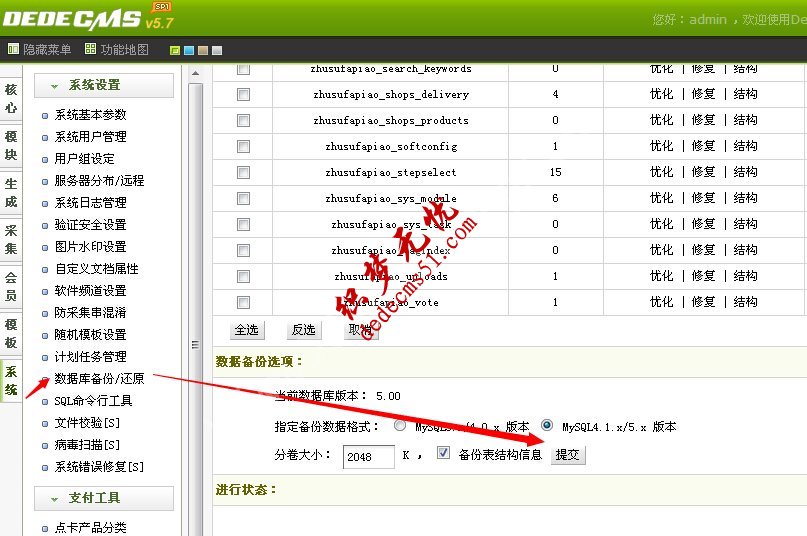Viewport: 807px width, 536px height.
Task: Switch to the 采集 side tab
Action: tap(11, 239)
